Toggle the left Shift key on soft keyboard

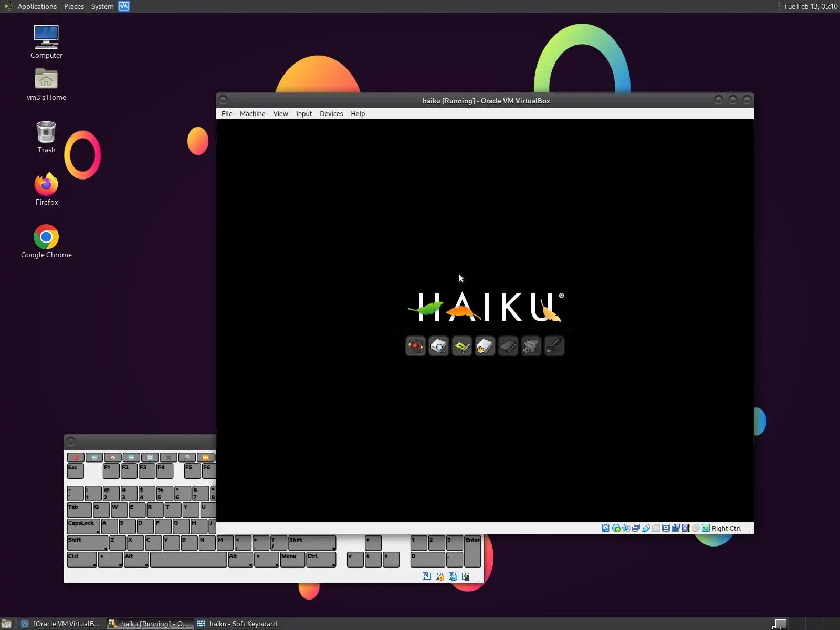pos(87,543)
